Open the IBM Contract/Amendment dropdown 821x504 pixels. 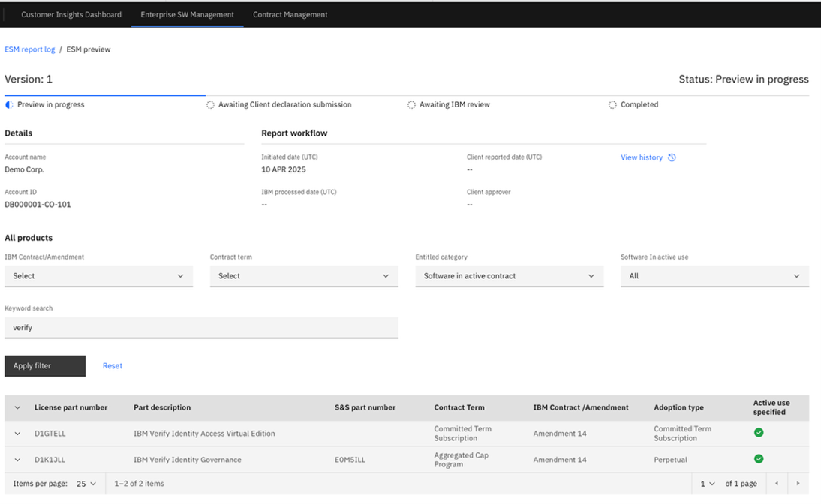tap(98, 276)
